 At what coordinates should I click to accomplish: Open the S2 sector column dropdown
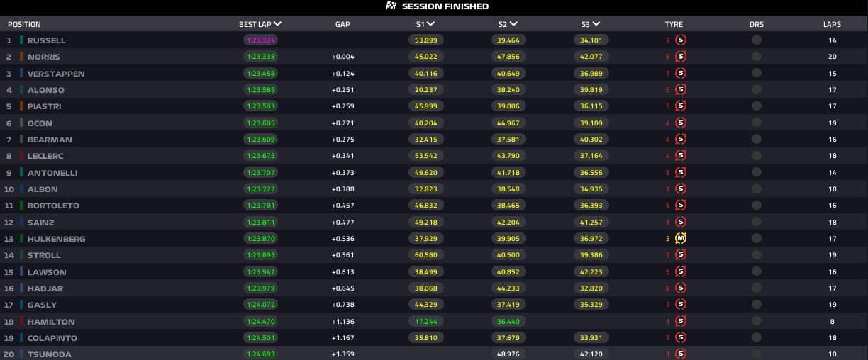click(x=513, y=24)
